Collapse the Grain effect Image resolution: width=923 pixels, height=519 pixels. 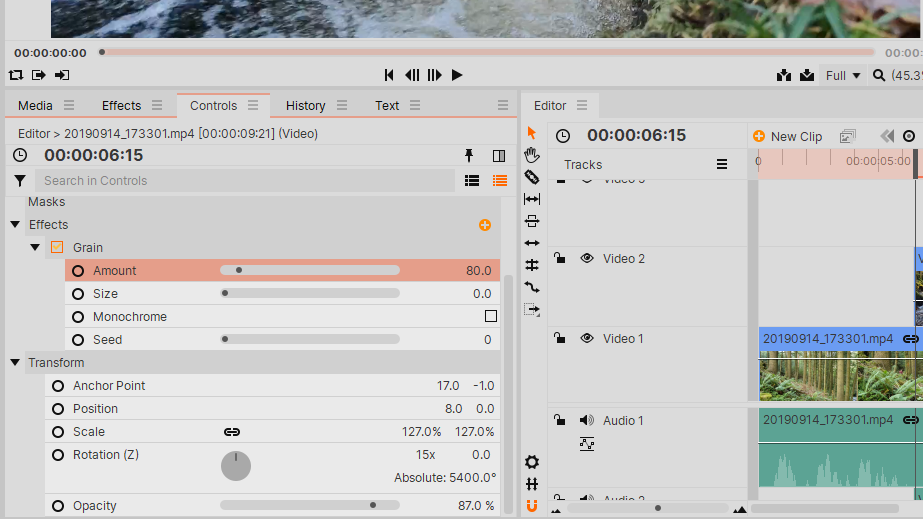click(35, 247)
